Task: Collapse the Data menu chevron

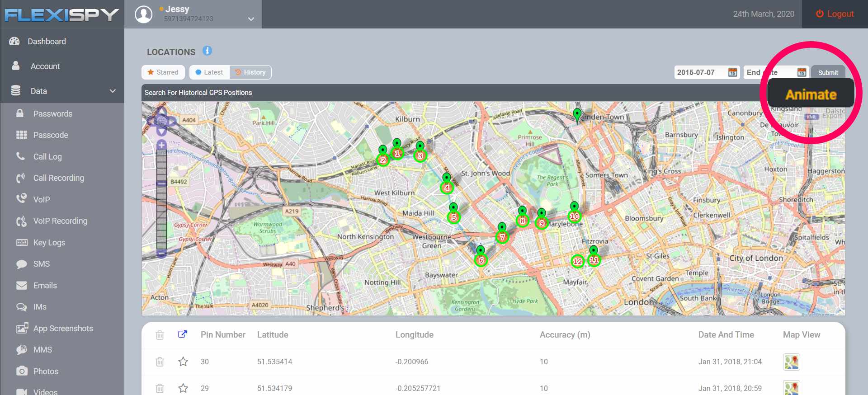Action: [113, 91]
